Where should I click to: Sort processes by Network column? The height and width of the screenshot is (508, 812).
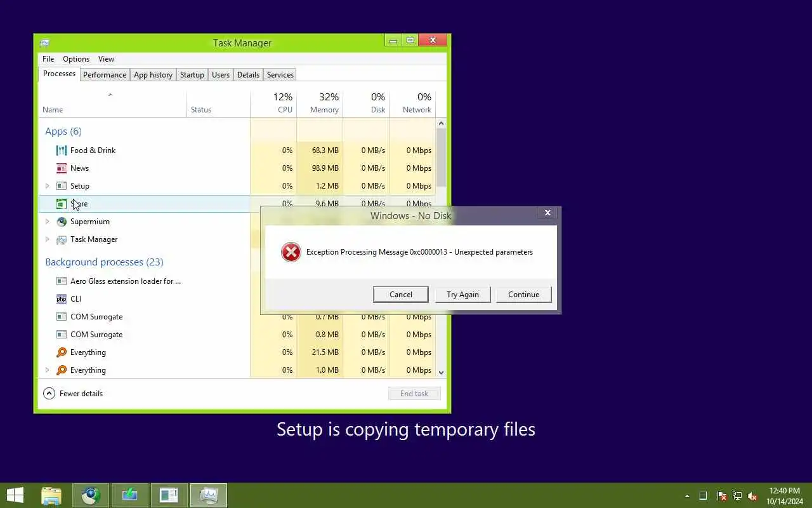point(412,104)
